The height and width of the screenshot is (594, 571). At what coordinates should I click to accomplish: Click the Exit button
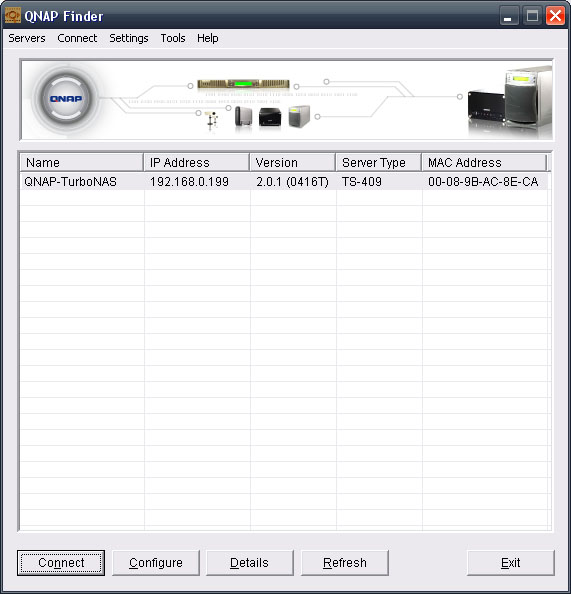(510, 563)
